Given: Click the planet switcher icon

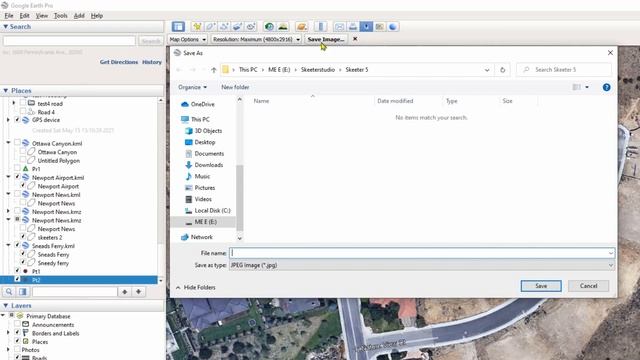Looking at the screenshot, I should click(302, 27).
